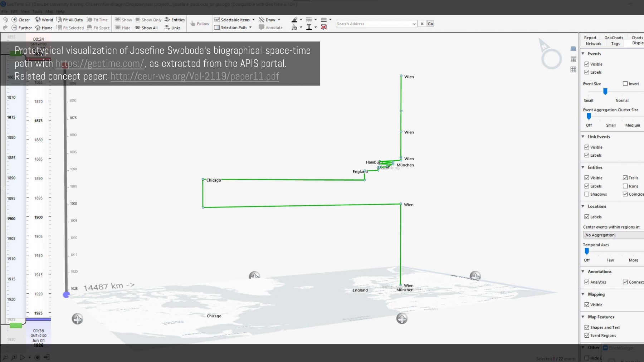Click the red delete annotation icon
Image resolution: width=644 pixels, height=362 pixels.
(324, 27)
